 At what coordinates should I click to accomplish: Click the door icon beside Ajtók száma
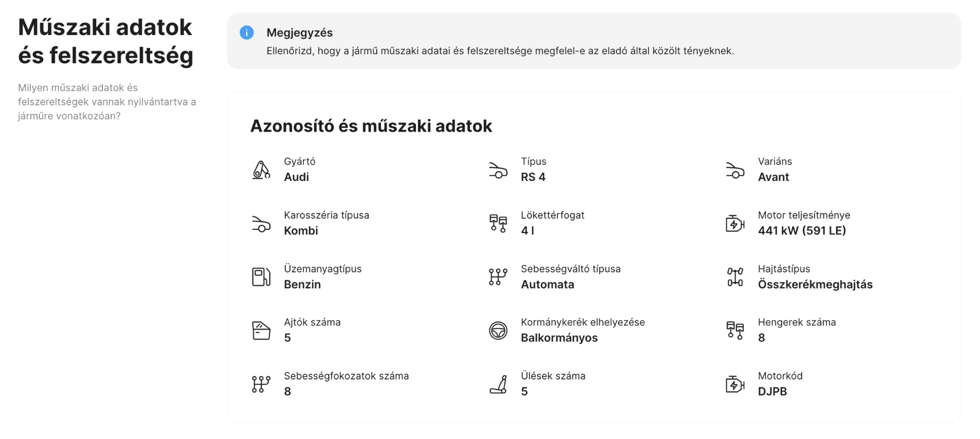261,331
